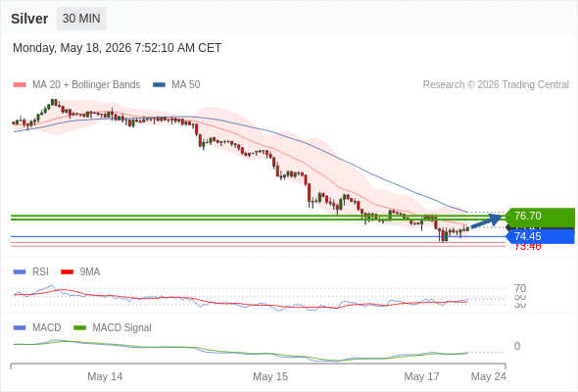Select the MA 20 + Bollinger Bands legend label
The height and width of the screenshot is (392, 578).
[86, 85]
